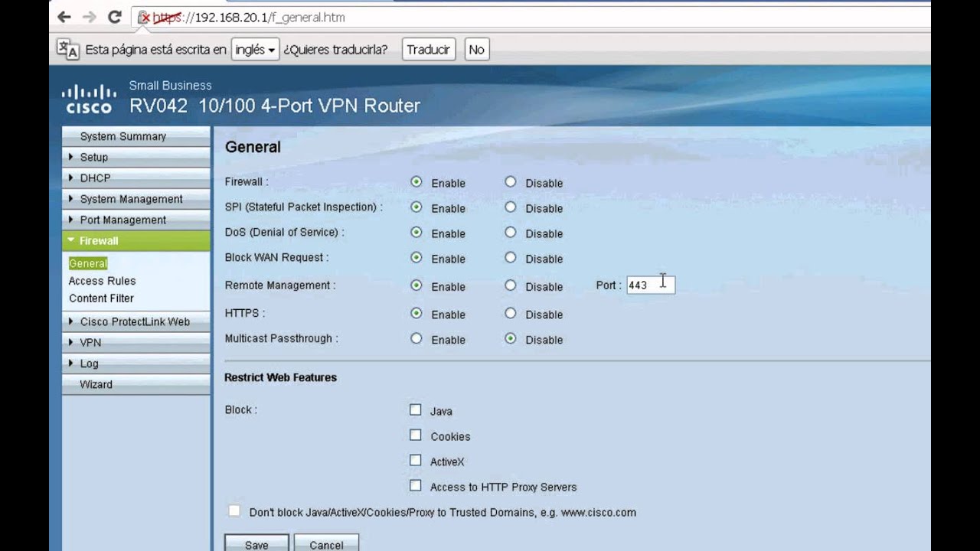Expand the Setup menu
The image size is (980, 551).
coord(136,157)
